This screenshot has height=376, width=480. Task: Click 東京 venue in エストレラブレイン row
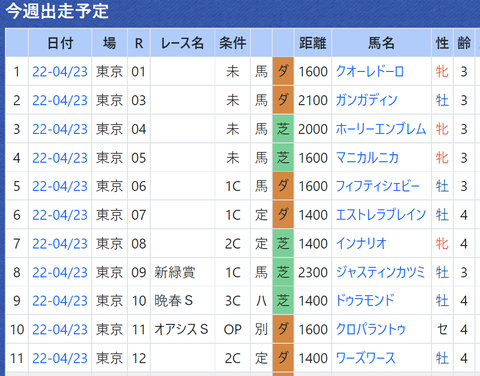point(110,215)
